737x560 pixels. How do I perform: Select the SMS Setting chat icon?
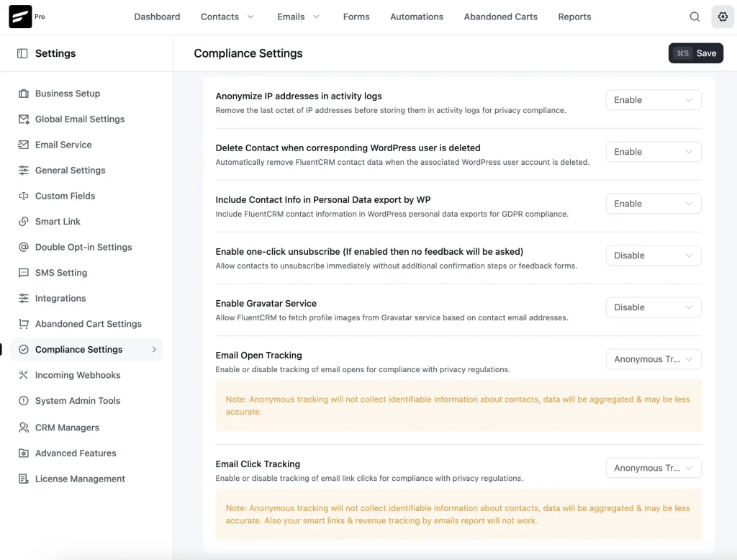coord(24,273)
